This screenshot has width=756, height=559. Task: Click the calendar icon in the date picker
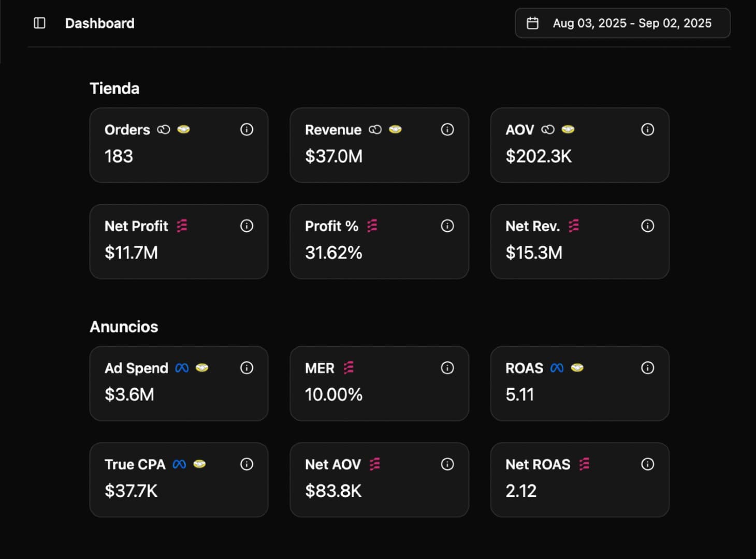point(532,23)
